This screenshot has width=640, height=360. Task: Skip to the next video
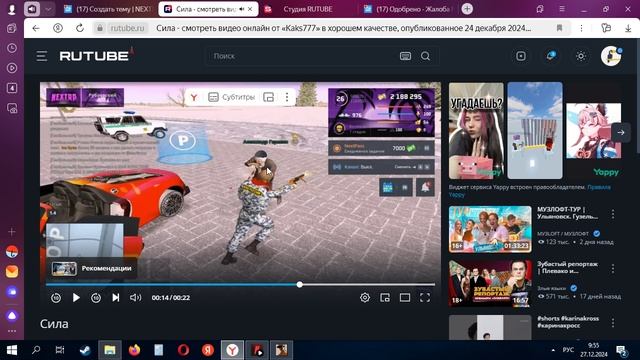pos(116,298)
